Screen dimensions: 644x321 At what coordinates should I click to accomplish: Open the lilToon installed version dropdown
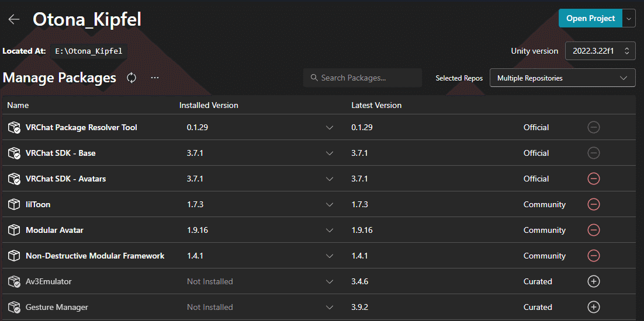330,204
